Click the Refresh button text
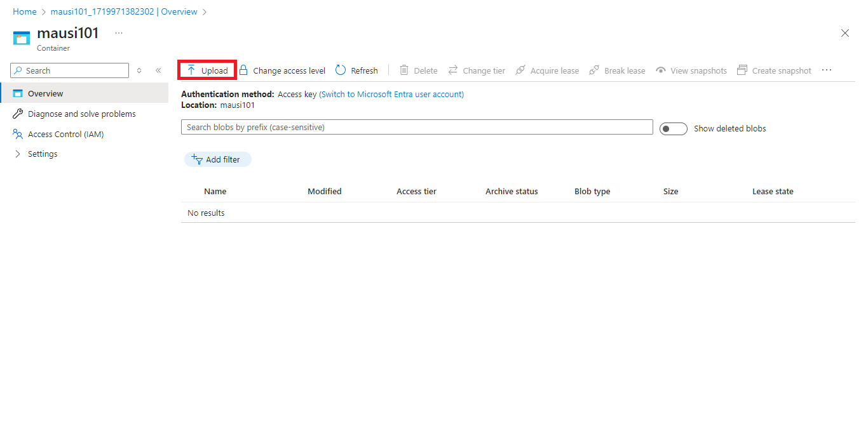 [x=365, y=71]
